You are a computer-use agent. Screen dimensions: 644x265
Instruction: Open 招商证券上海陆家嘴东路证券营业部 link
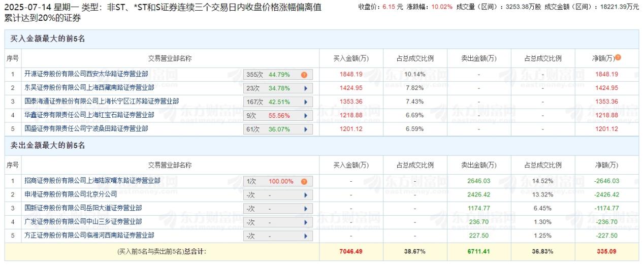click(92, 181)
